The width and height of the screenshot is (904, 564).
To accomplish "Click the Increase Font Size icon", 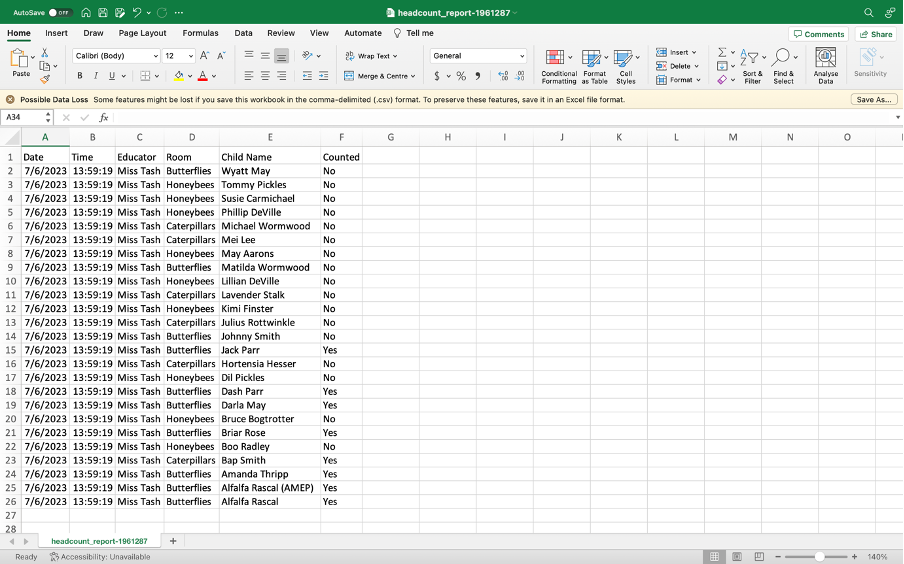I will point(204,56).
